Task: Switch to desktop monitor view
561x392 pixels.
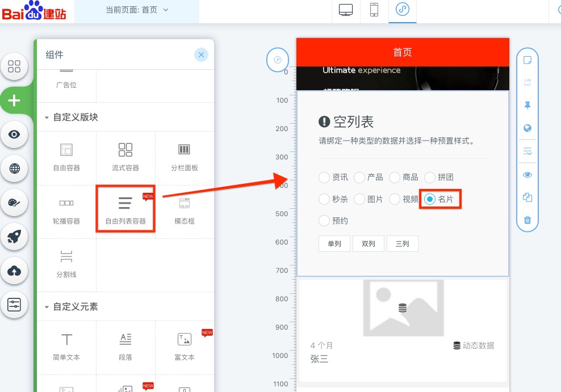Action: (346, 10)
